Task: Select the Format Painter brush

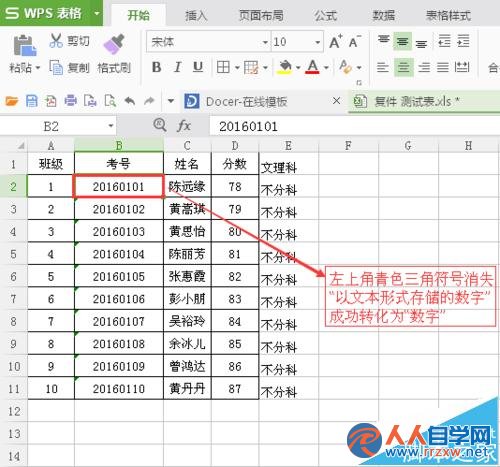Action: tap(114, 44)
